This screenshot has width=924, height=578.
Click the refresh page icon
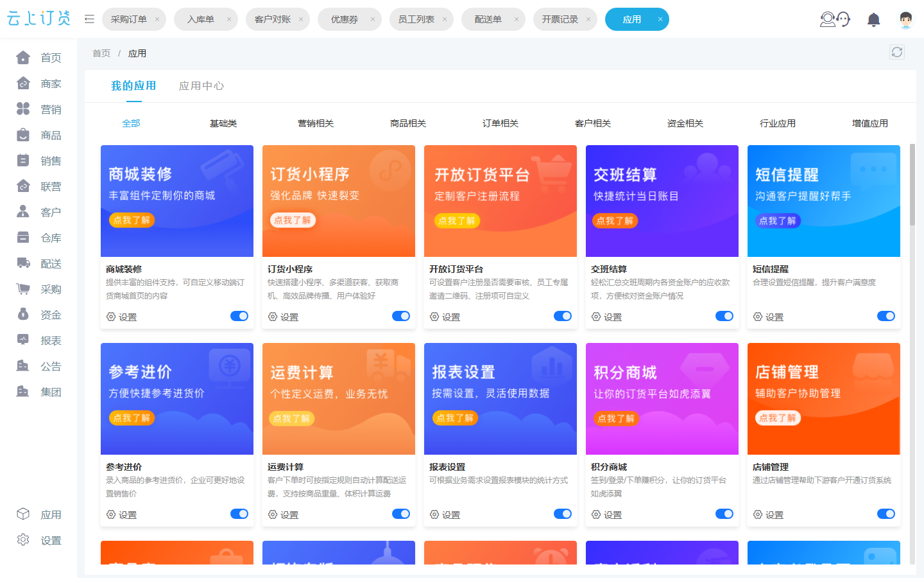pyautogui.click(x=897, y=52)
